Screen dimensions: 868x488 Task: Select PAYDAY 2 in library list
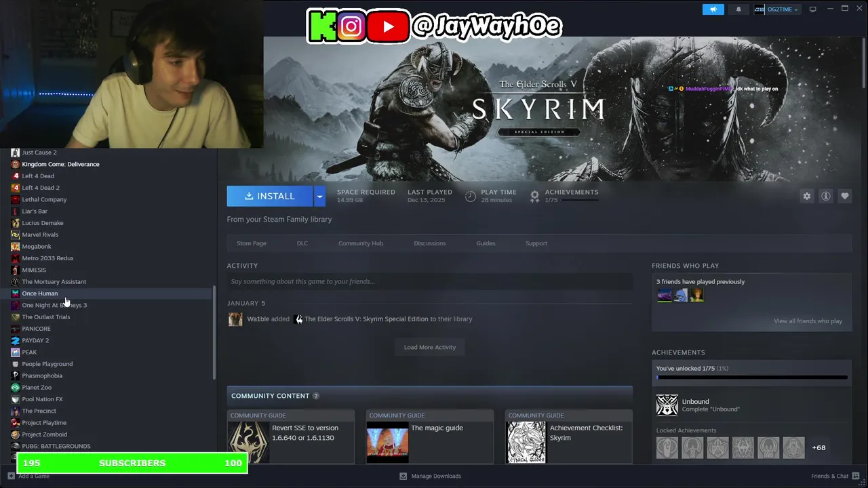click(35, 340)
